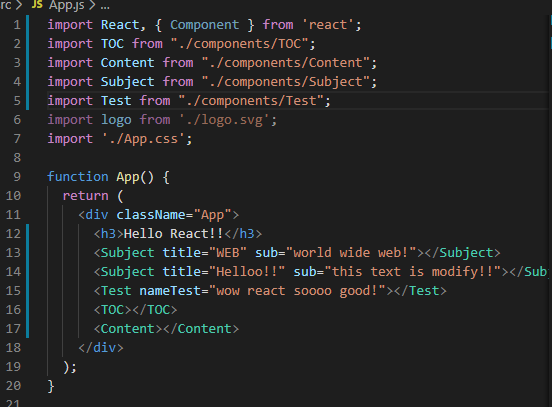Click './App.css' import on line 7
The height and width of the screenshot is (407, 552).
click(143, 139)
